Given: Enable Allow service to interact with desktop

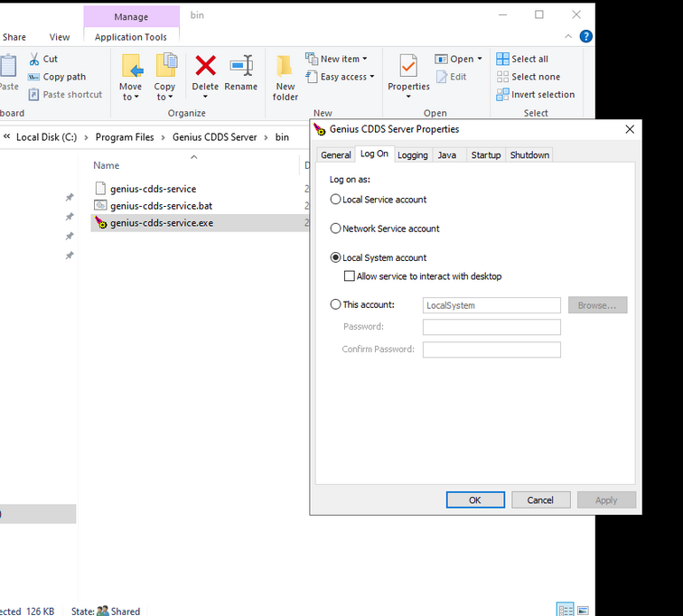Looking at the screenshot, I should tap(350, 276).
